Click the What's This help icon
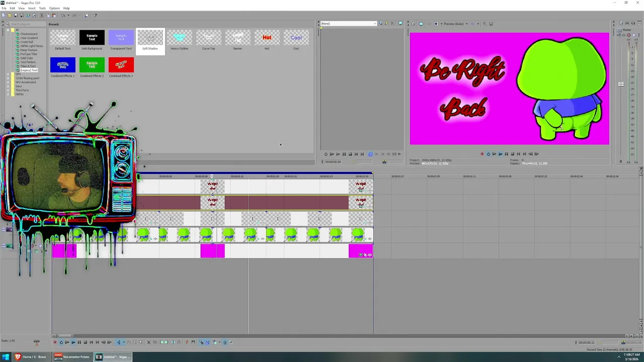 coord(95,15)
